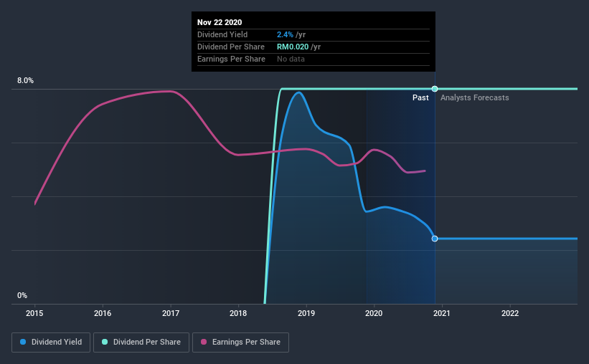Click the 'Nov 22 2020' tooltip date

point(220,22)
